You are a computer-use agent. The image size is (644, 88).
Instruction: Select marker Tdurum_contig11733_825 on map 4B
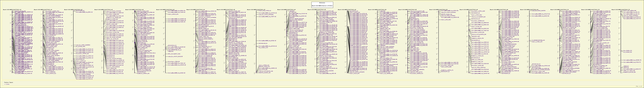[327, 11]
